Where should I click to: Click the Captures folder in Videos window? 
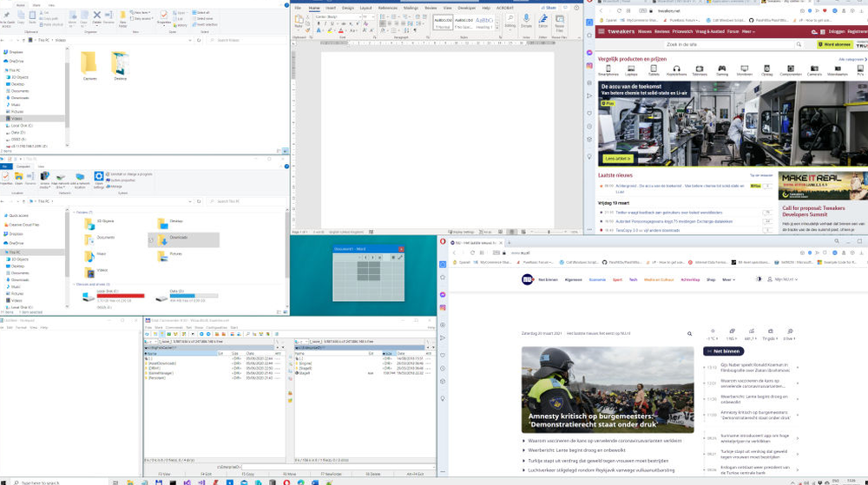tap(89, 66)
